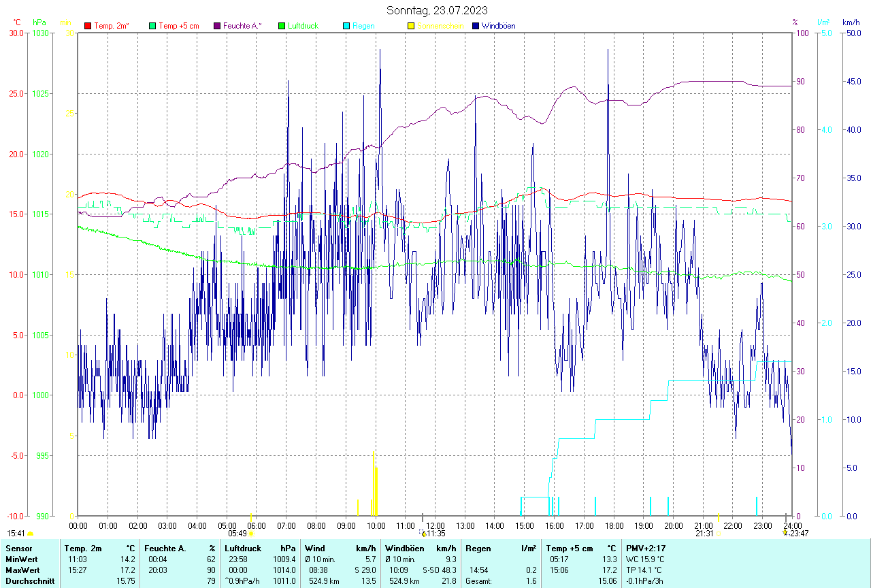The image size is (871, 588).
Task: Click the hPa axis unit at the chart top
Action: (39, 22)
